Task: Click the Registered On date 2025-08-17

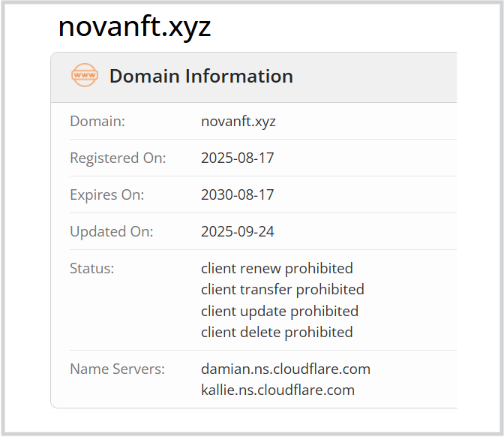Action: [x=238, y=158]
